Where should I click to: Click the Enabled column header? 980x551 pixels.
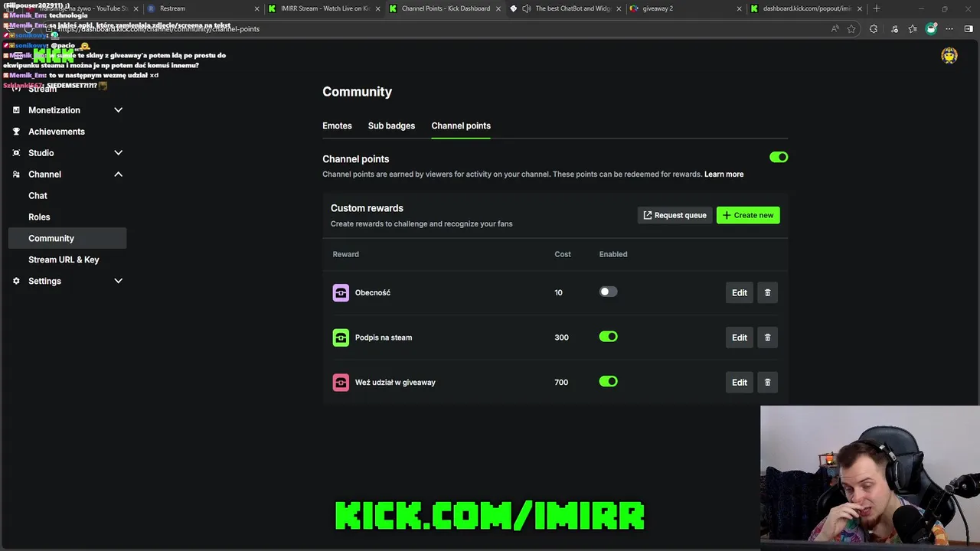(613, 254)
